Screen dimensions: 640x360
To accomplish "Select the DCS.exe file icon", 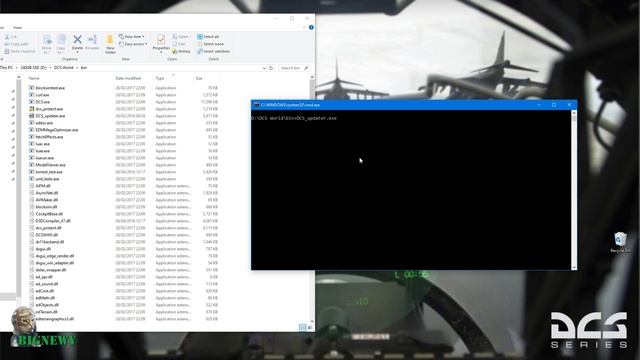I will pos(31,102).
